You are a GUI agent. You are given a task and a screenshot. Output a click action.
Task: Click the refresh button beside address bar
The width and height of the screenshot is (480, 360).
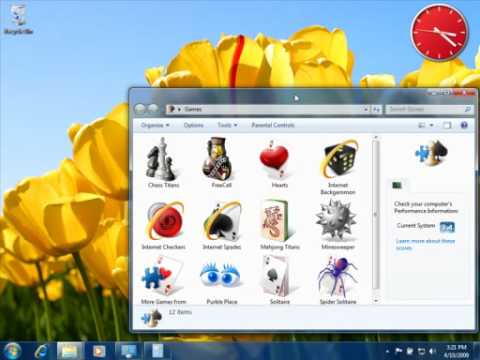pos(377,109)
